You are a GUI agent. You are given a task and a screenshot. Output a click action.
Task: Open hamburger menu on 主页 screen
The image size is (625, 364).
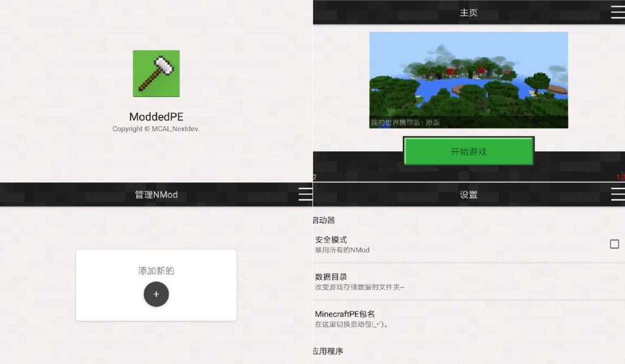618,12
